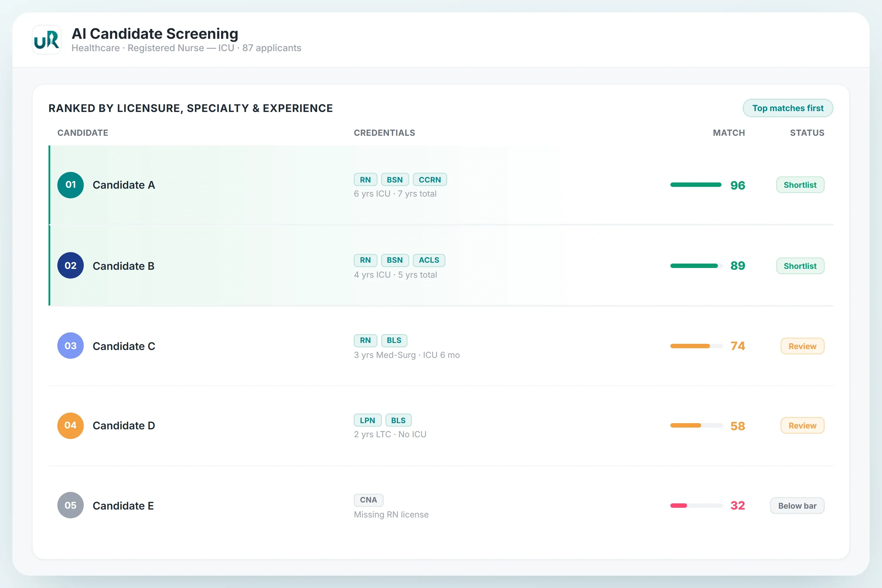The height and width of the screenshot is (588, 882).
Task: Click the Candidate C name
Action: [x=124, y=346]
